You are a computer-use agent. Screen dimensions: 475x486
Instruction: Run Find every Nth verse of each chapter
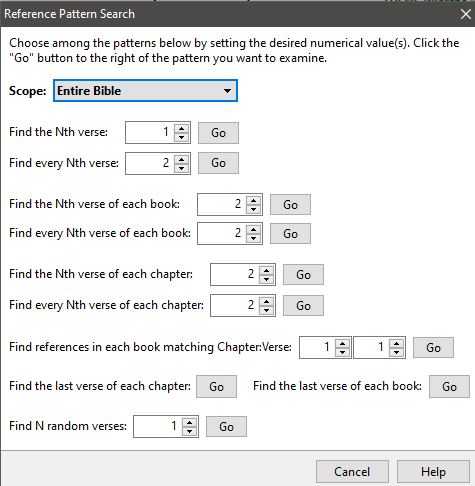coord(303,305)
